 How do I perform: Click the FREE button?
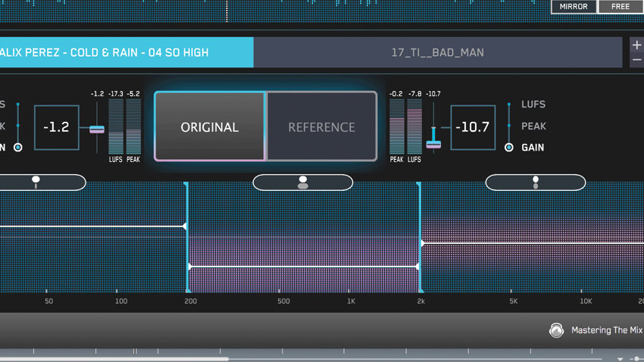621,7
